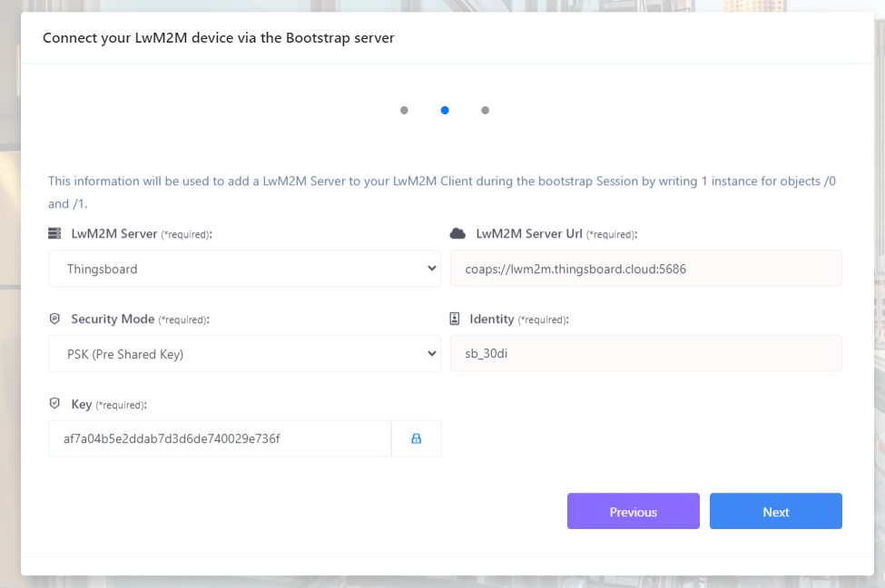Click the lock icon beside Key field

click(x=416, y=438)
